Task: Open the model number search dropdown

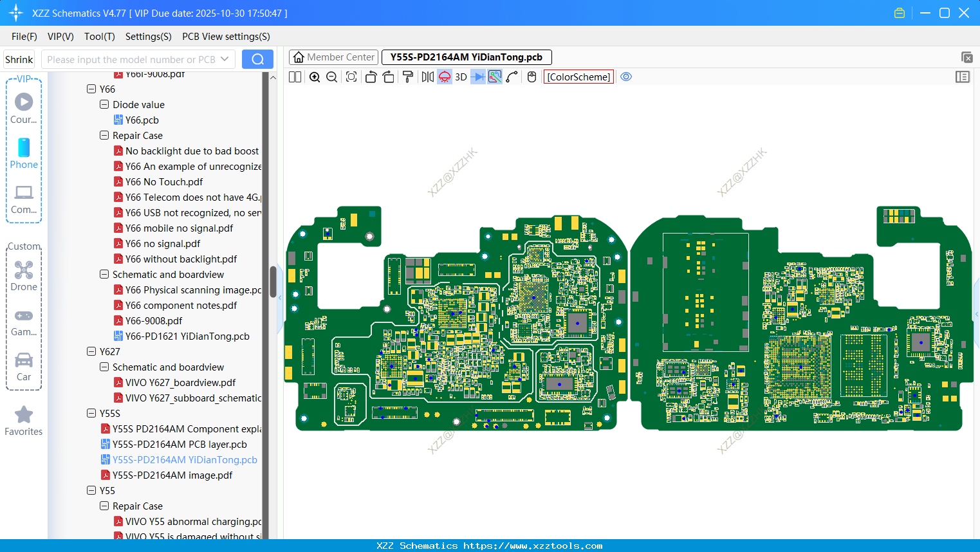Action: click(225, 59)
